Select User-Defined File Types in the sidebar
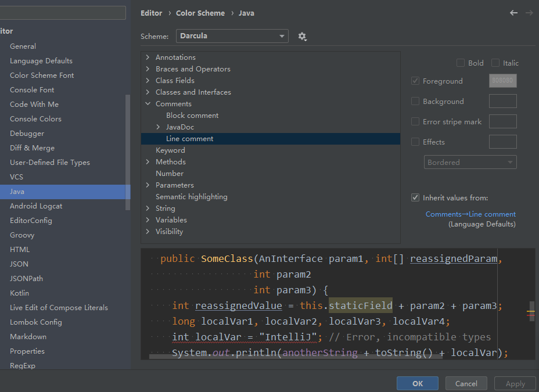 50,162
